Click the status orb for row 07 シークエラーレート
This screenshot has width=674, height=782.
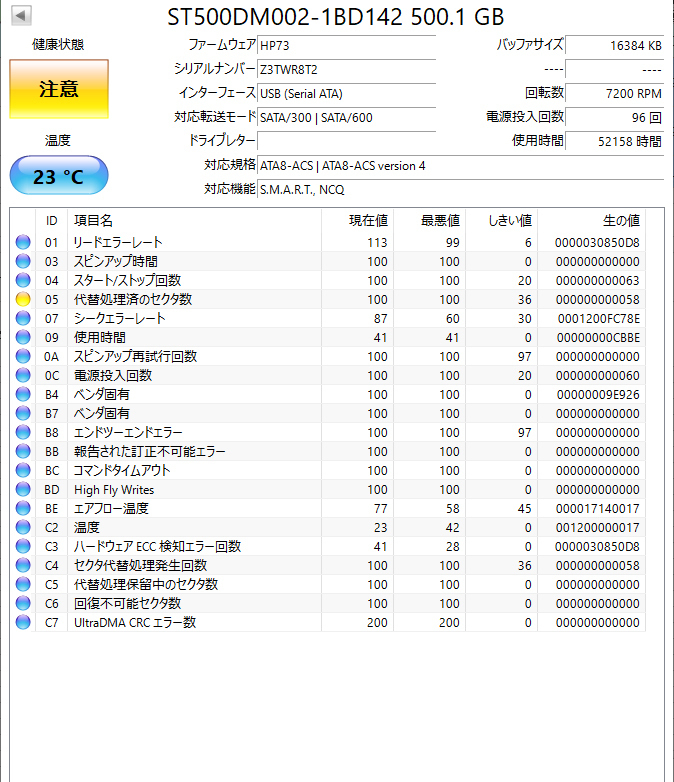click(23, 318)
